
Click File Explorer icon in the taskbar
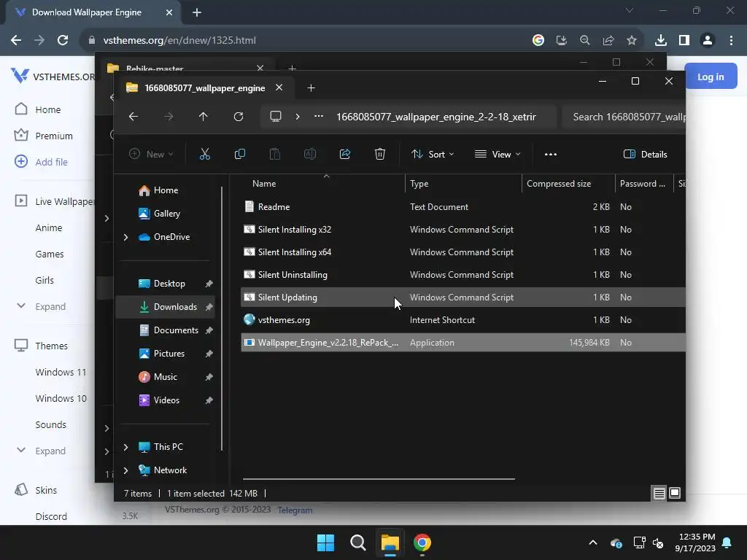click(390, 542)
